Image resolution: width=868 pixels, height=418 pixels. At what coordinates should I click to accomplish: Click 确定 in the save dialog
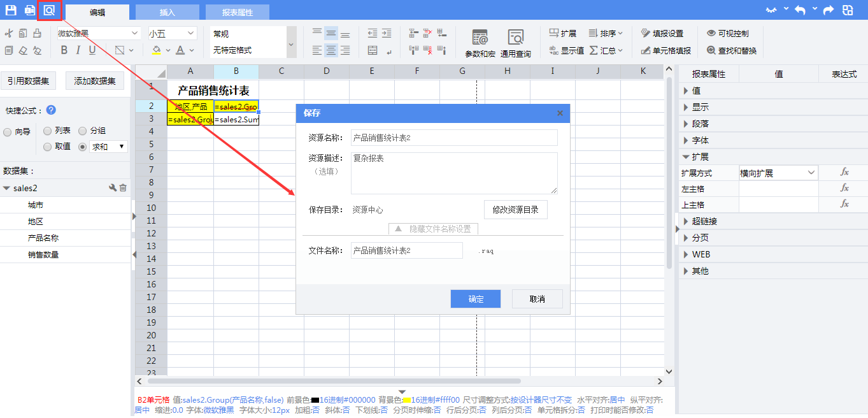coord(475,299)
